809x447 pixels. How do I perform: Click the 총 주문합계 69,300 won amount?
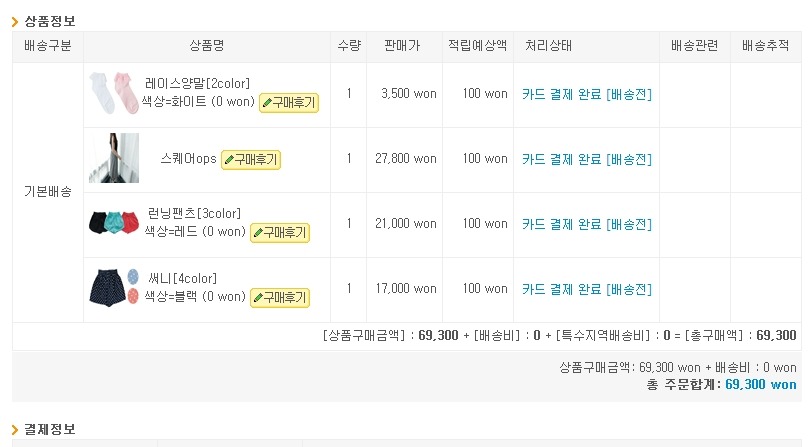point(760,384)
